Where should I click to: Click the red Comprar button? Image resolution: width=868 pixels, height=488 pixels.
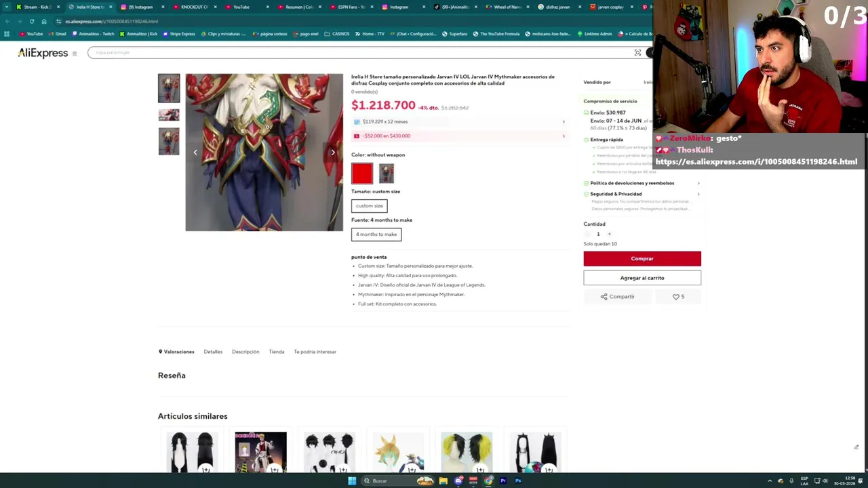[x=642, y=258]
